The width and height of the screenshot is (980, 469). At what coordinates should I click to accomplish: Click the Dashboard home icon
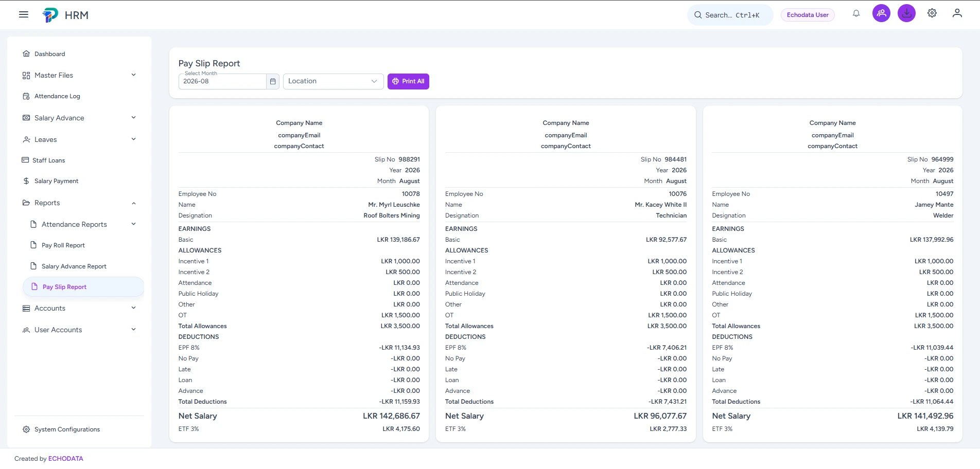[26, 53]
